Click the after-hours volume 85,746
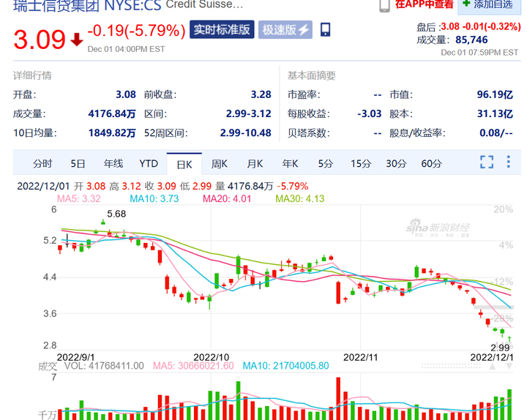Image resolution: width=527 pixels, height=420 pixels. tap(471, 40)
